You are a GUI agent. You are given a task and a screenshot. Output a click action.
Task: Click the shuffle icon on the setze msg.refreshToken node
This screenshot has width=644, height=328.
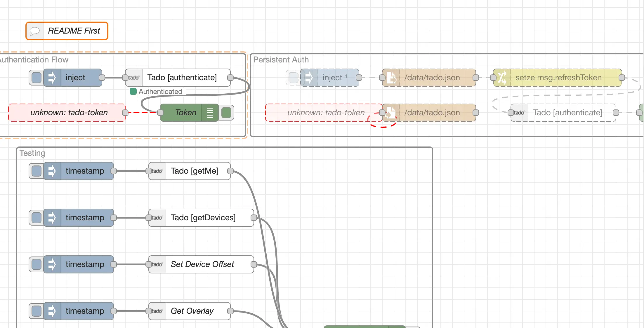tap(502, 78)
